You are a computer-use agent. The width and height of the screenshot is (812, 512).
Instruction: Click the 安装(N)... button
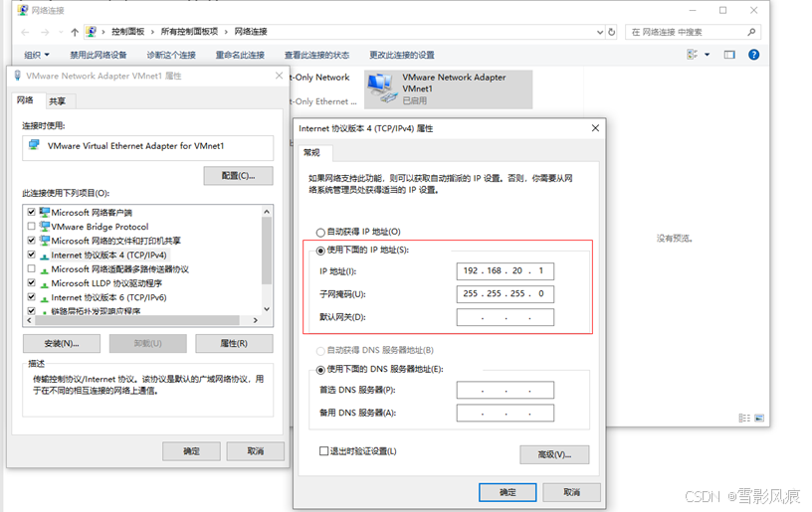pyautogui.click(x=62, y=343)
